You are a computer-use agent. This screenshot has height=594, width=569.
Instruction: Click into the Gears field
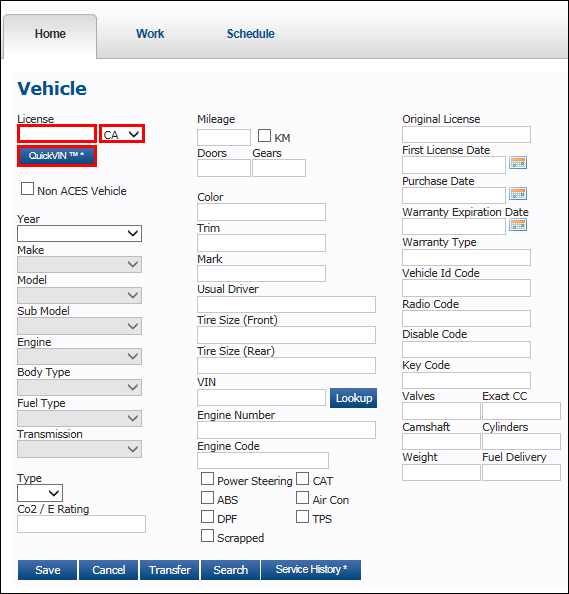[279, 168]
